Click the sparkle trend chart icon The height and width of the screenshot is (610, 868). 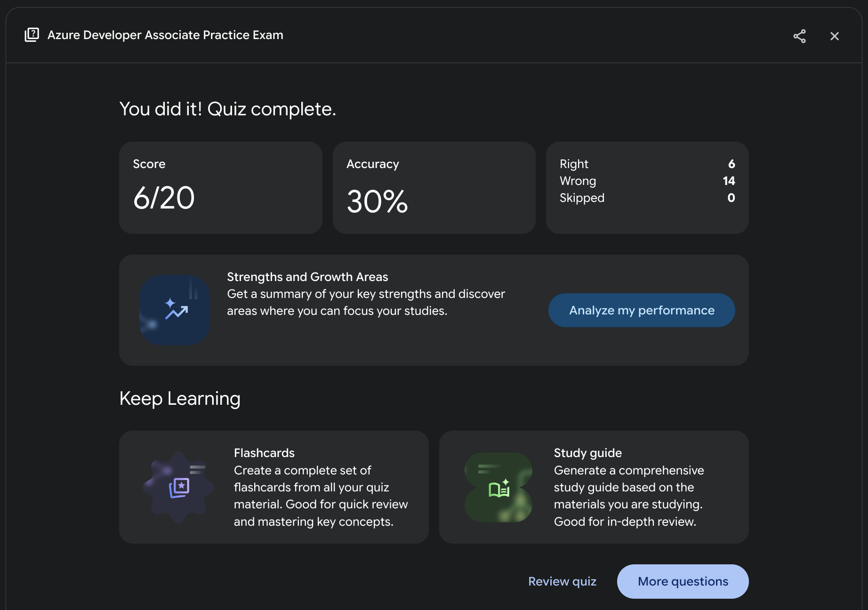175,310
